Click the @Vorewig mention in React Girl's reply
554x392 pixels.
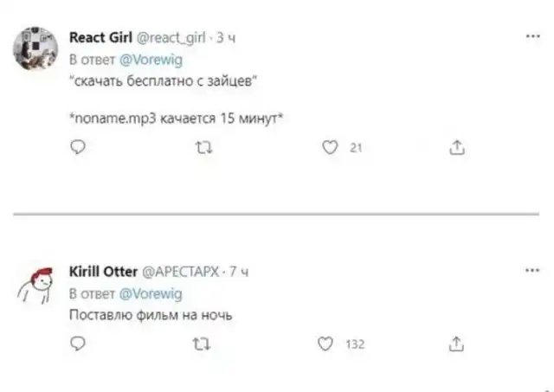click(x=150, y=60)
